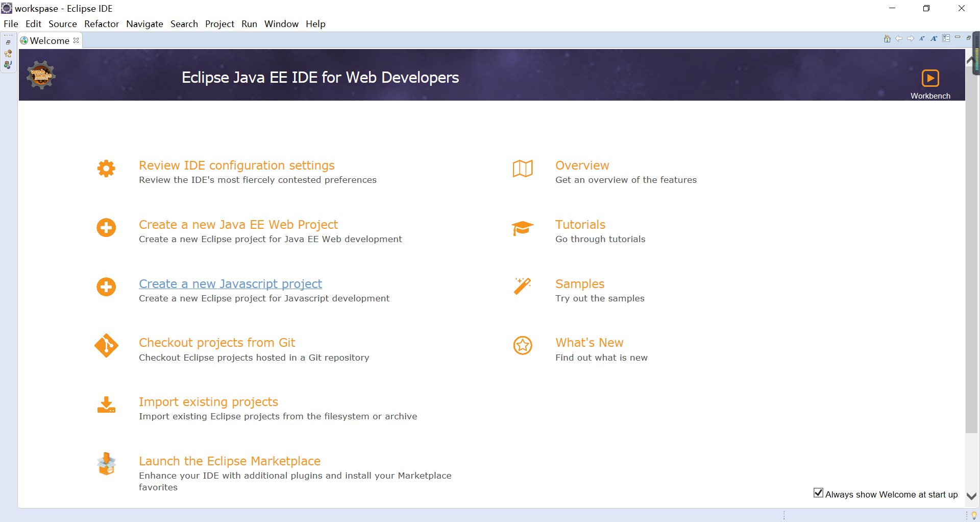
Task: Open the Source menu
Action: (x=63, y=24)
